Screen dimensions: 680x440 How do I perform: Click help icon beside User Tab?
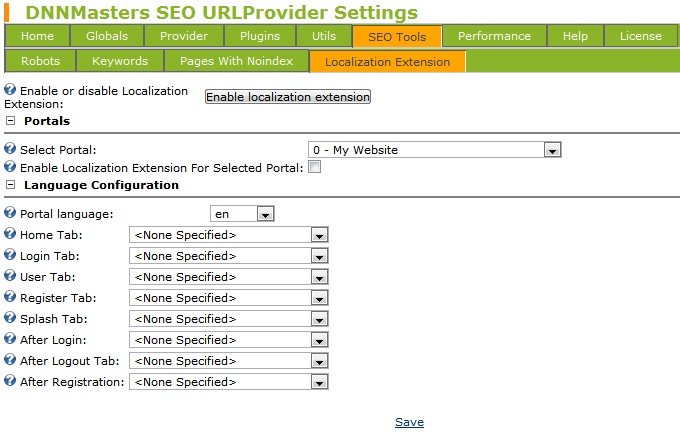pos(10,276)
